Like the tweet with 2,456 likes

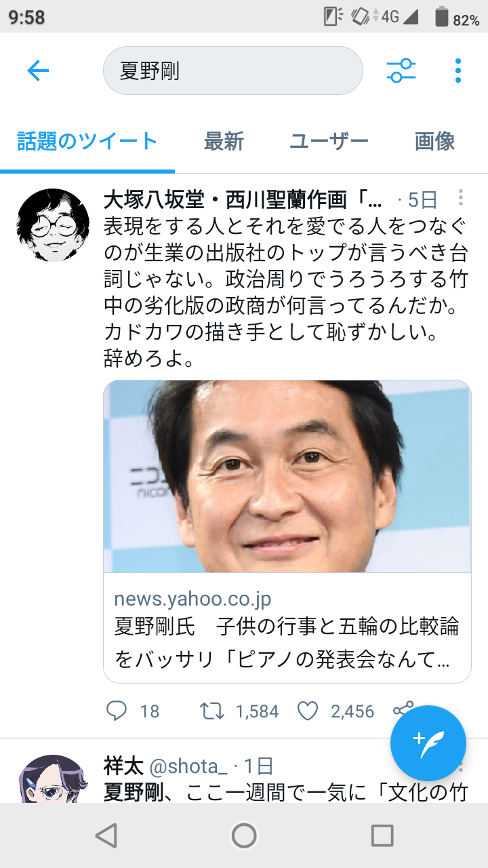point(308,711)
